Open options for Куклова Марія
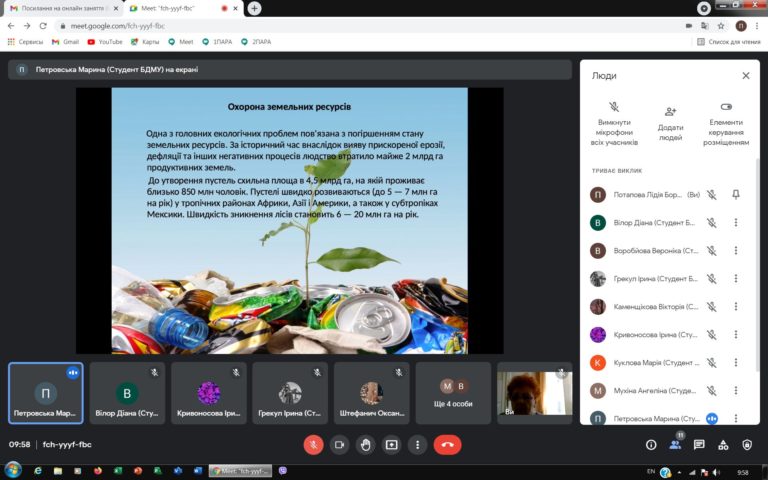 [736, 362]
